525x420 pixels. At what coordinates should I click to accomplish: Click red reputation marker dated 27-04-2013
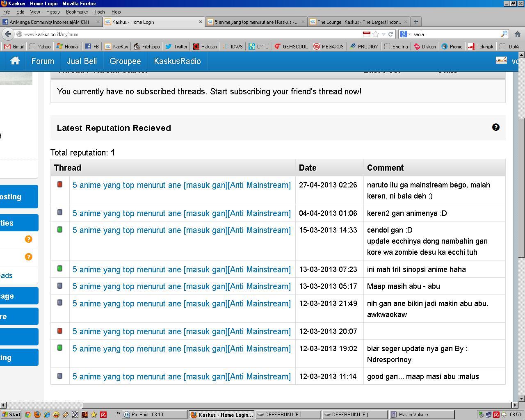(60, 185)
